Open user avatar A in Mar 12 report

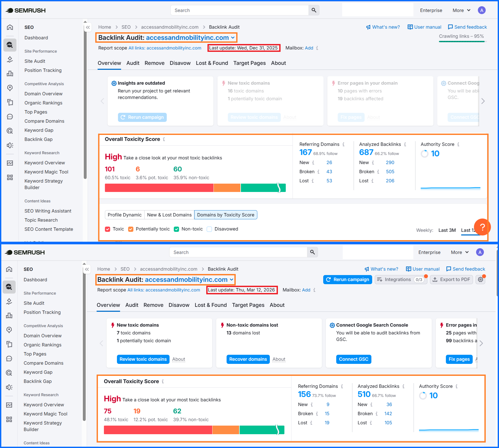(480, 252)
